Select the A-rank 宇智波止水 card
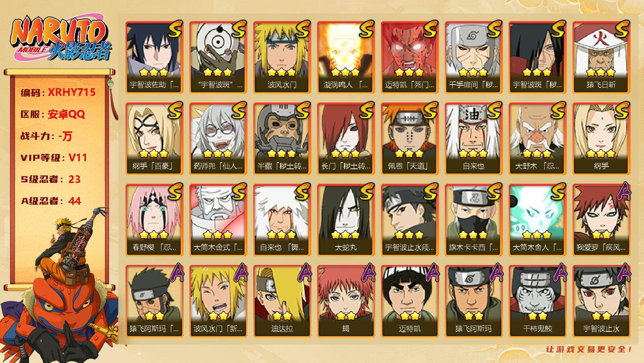Viewport: 644px width, 363px height. pos(601,301)
